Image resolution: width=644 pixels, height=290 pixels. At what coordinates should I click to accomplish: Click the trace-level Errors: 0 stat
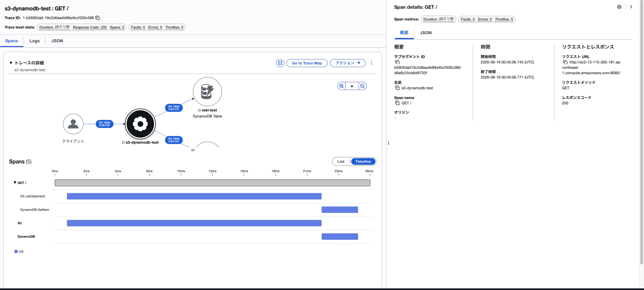(155, 27)
